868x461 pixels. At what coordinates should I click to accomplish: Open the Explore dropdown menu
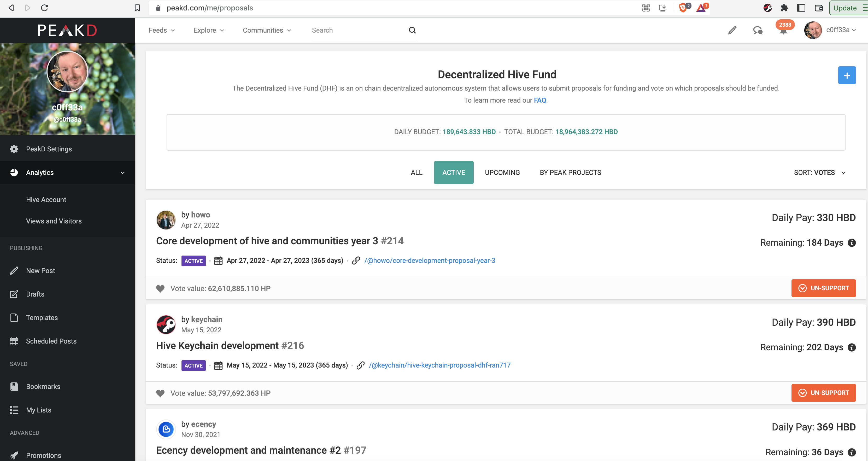coord(209,30)
